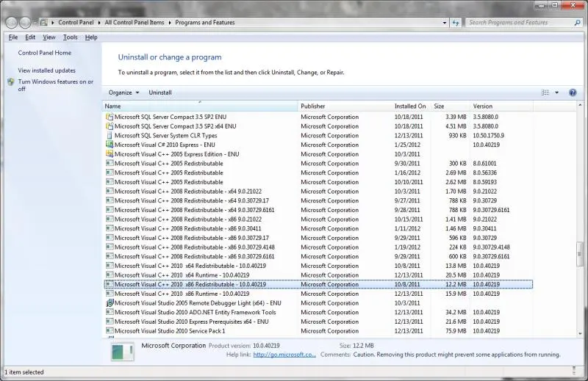Open Turn Windows features on or off
Viewport: 588px width, 381px height.
point(55,85)
